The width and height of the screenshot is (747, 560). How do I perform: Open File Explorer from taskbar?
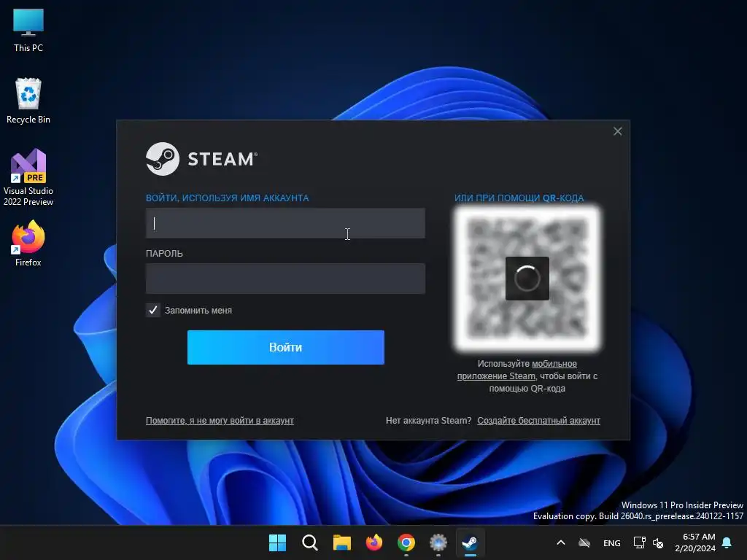[x=341, y=542]
